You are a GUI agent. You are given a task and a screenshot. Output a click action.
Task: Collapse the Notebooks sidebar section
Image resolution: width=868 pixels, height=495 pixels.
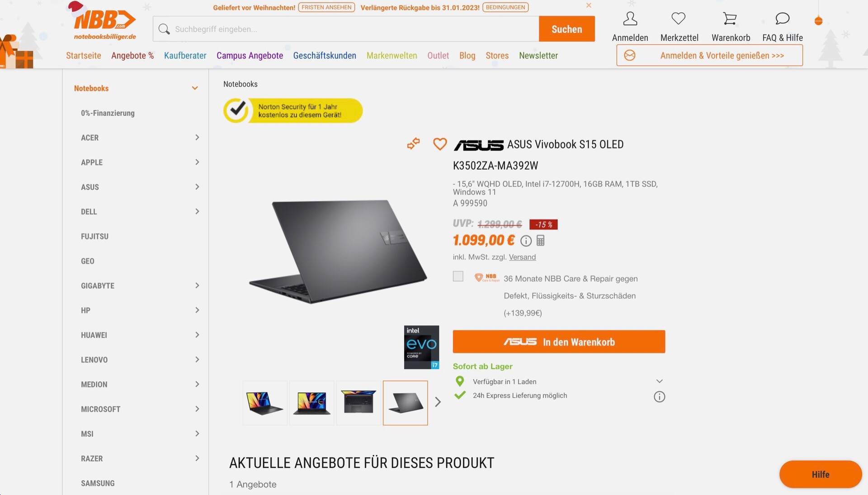click(x=195, y=88)
